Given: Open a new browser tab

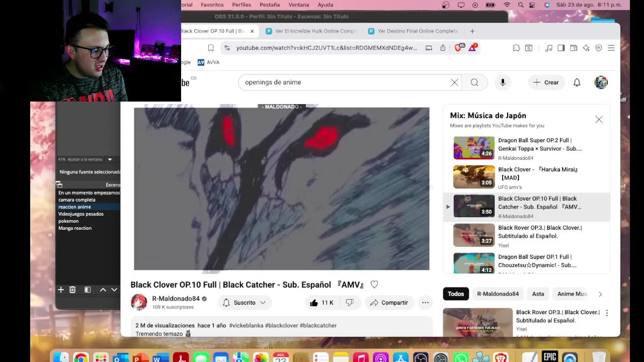Looking at the screenshot, I should coord(472,31).
